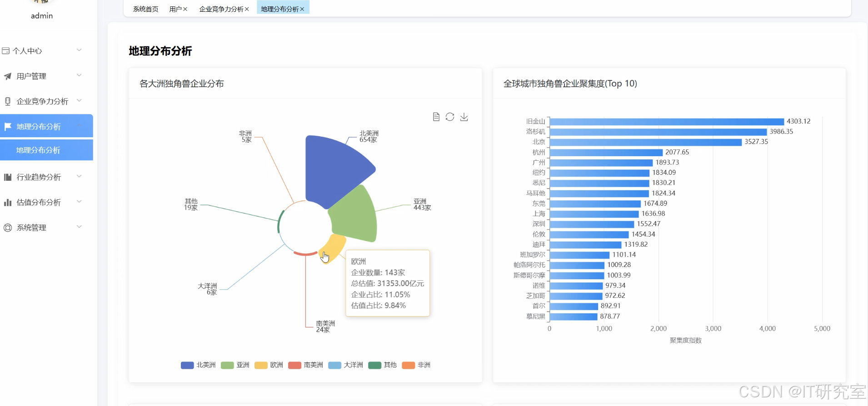Click the 各大洲独角兽企业分布 card title
Screen dimensions: 868x406
pyautogui.click(x=182, y=84)
